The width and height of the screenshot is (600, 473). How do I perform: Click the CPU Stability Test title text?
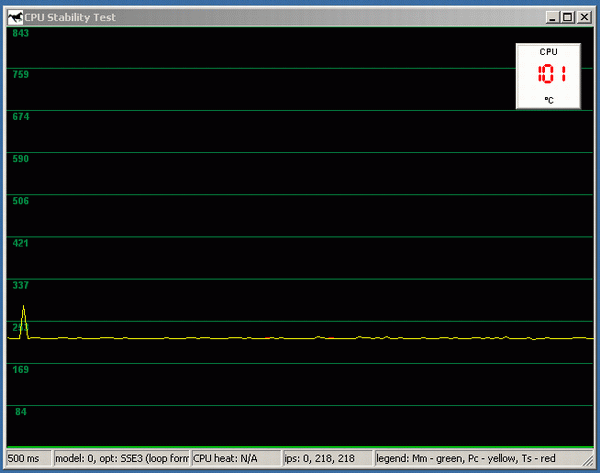point(72,17)
